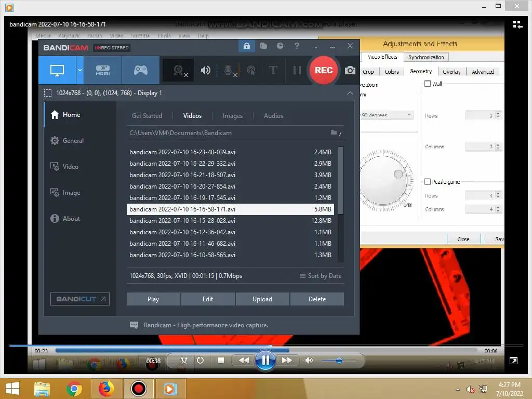
Task: Click the speech bubble icon near the Bandicam tagline
Action: [x=134, y=325]
